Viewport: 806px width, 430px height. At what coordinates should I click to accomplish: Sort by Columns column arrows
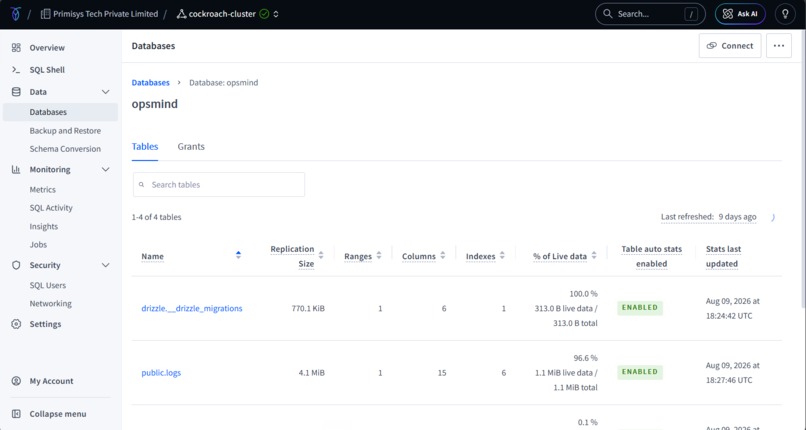tap(443, 255)
